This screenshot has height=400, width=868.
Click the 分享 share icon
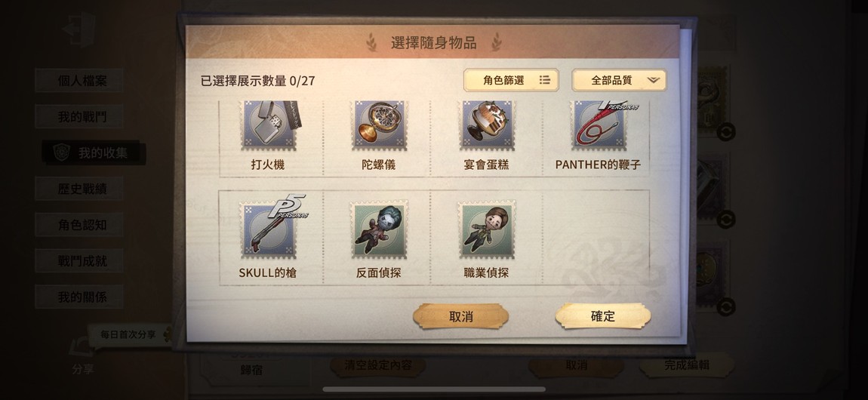point(82,356)
